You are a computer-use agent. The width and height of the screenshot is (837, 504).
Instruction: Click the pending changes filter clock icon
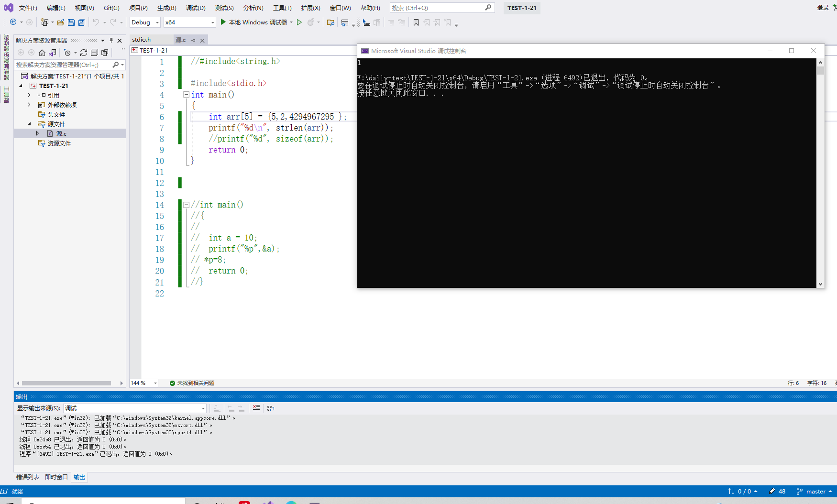tap(67, 53)
